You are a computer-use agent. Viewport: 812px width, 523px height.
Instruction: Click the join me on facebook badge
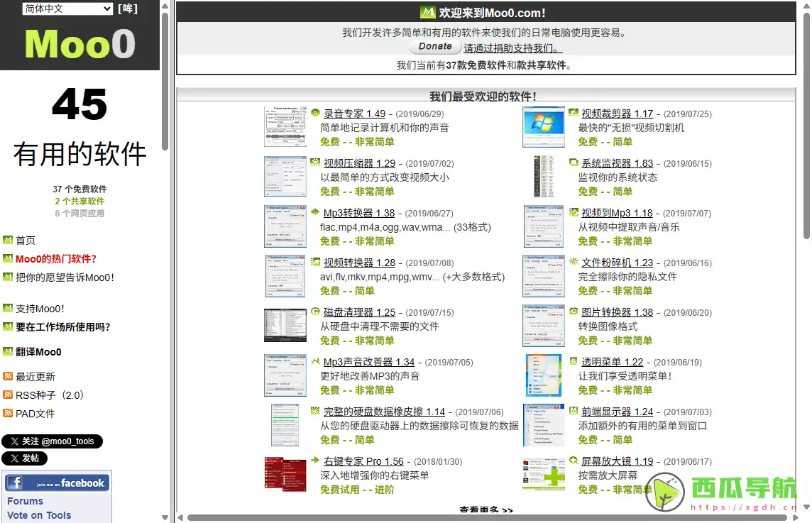(x=57, y=483)
